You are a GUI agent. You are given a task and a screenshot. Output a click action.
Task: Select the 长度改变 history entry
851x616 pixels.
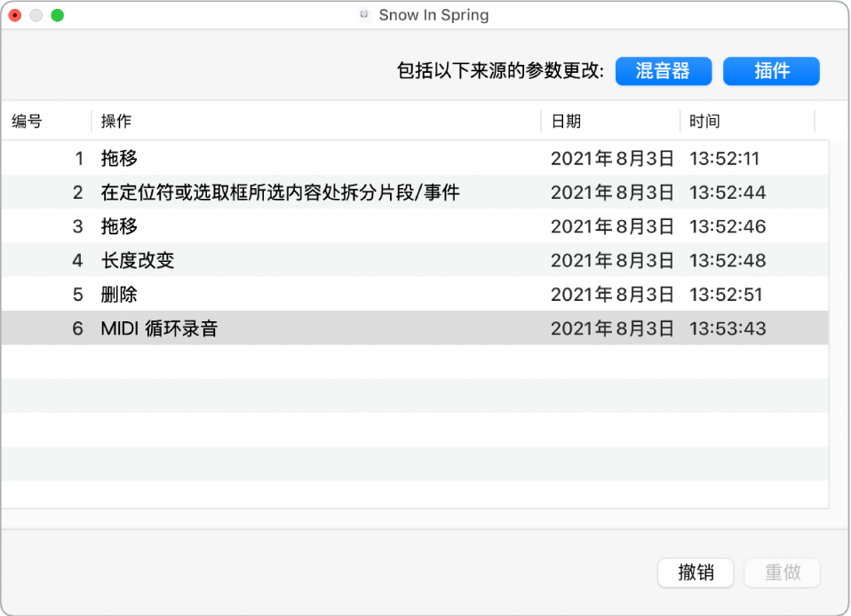click(266, 260)
